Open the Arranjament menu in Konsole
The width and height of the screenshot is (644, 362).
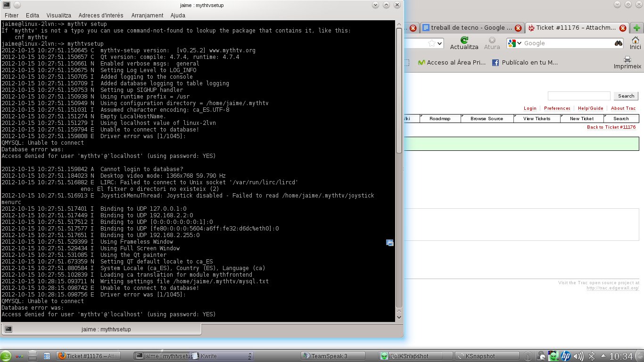pyautogui.click(x=147, y=16)
